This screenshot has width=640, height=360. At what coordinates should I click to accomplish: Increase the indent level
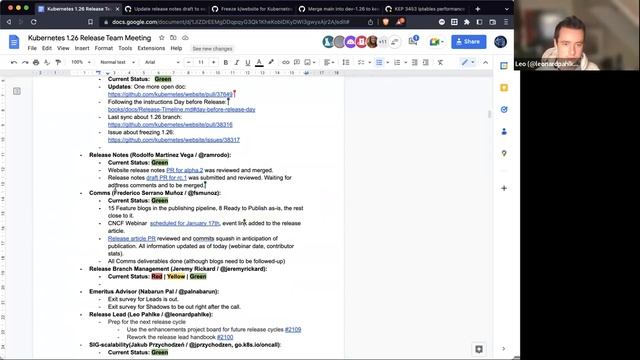pyautogui.click(x=425, y=62)
